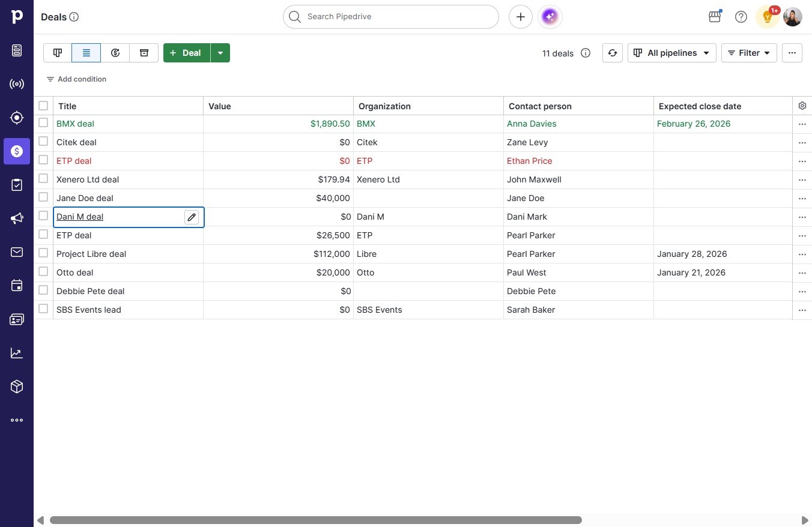Open Products box icon in sidebar

[x=17, y=387]
